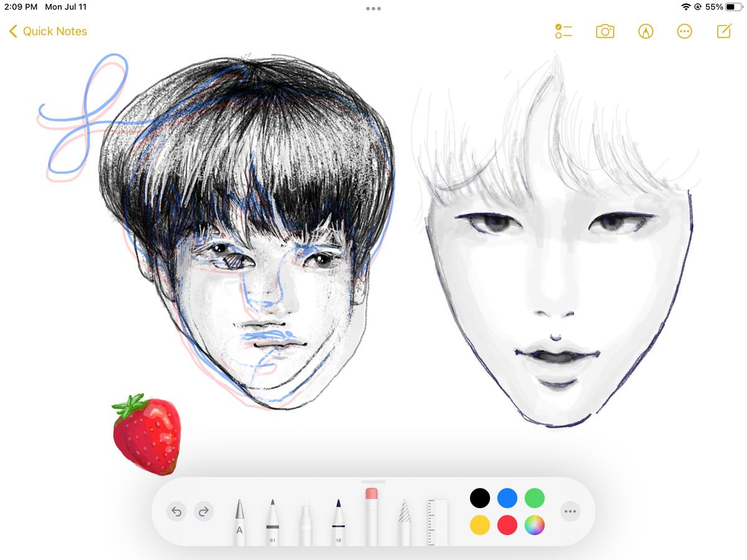This screenshot has width=747, height=560.
Task: Create a new note with compose icon
Action: tap(724, 31)
